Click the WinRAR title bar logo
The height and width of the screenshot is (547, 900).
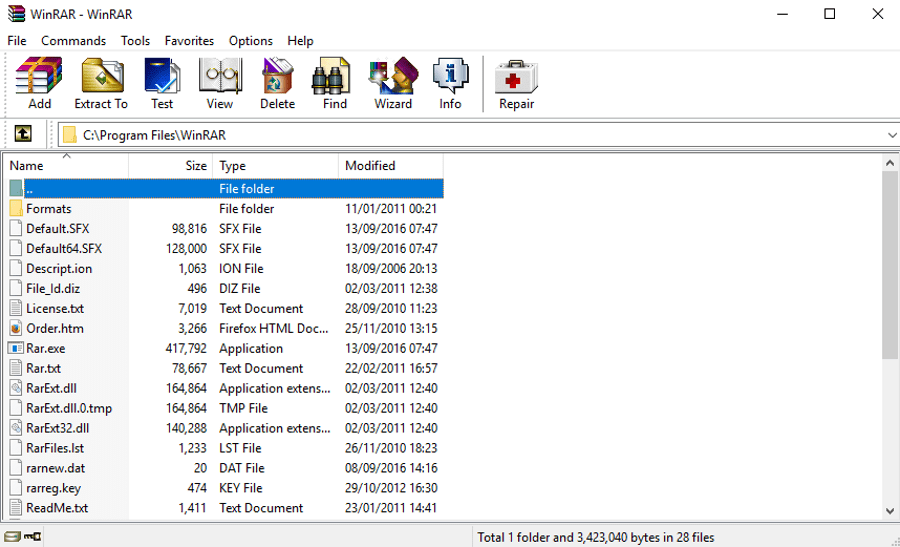[16, 13]
